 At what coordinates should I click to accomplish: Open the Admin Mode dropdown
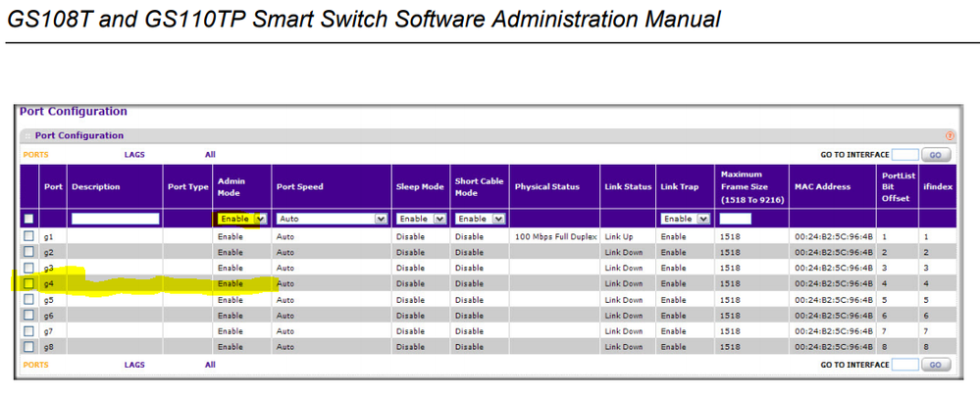pos(242,219)
